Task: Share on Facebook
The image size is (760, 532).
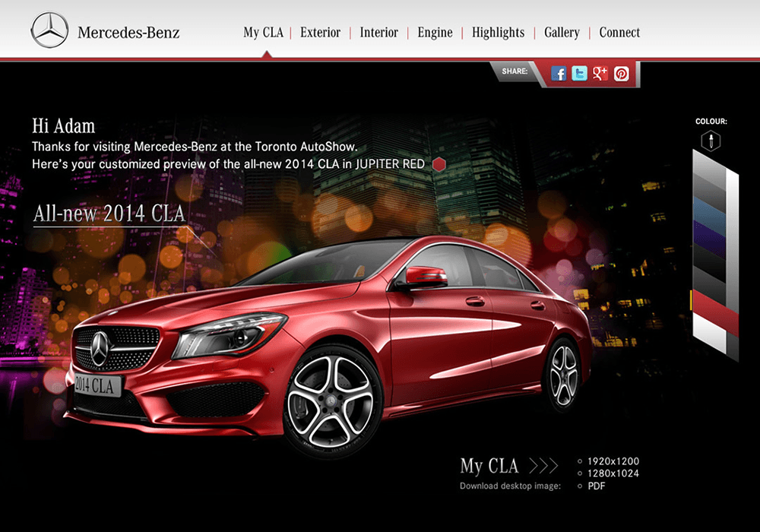Action: (559, 74)
